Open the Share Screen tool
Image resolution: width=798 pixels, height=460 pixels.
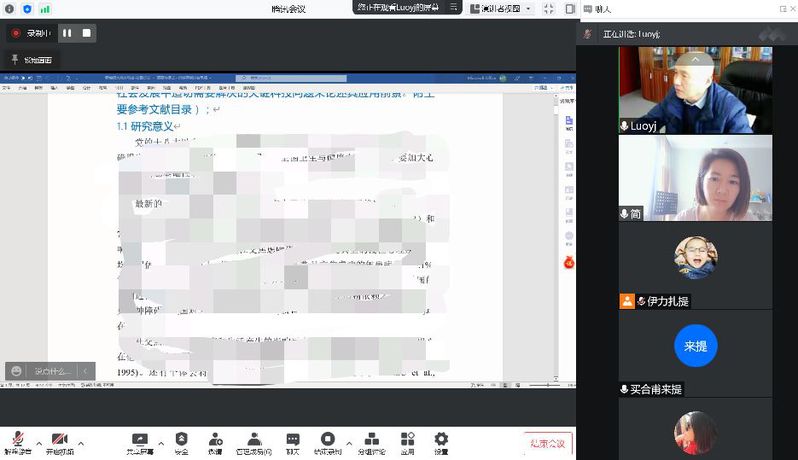(x=139, y=441)
